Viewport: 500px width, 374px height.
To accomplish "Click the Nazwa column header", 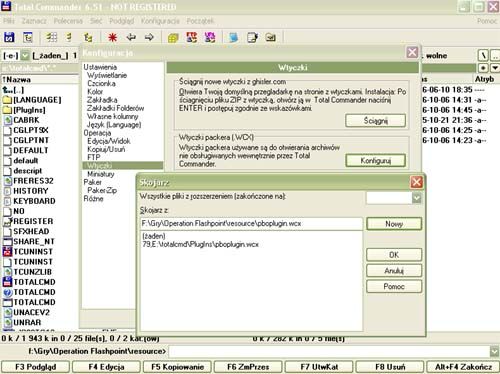I will coord(39,80).
